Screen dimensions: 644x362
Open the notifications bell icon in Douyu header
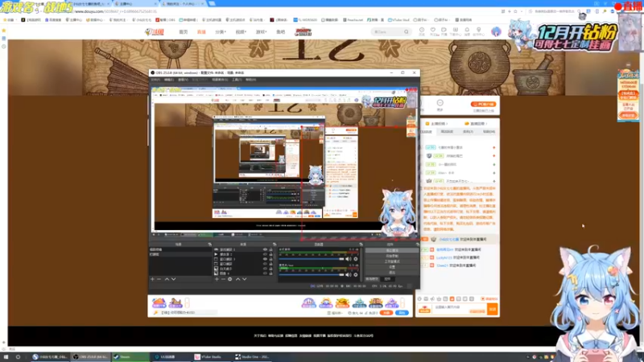467,31
